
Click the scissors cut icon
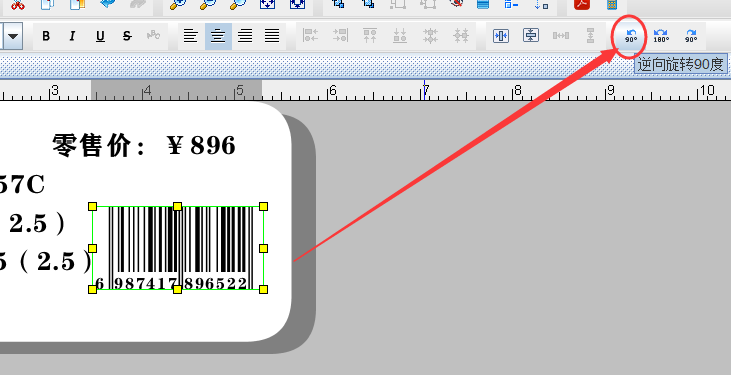pos(18,5)
